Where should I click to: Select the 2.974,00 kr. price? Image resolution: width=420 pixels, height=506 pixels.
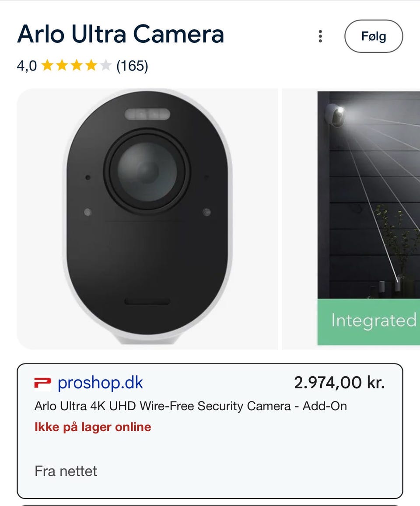(339, 383)
